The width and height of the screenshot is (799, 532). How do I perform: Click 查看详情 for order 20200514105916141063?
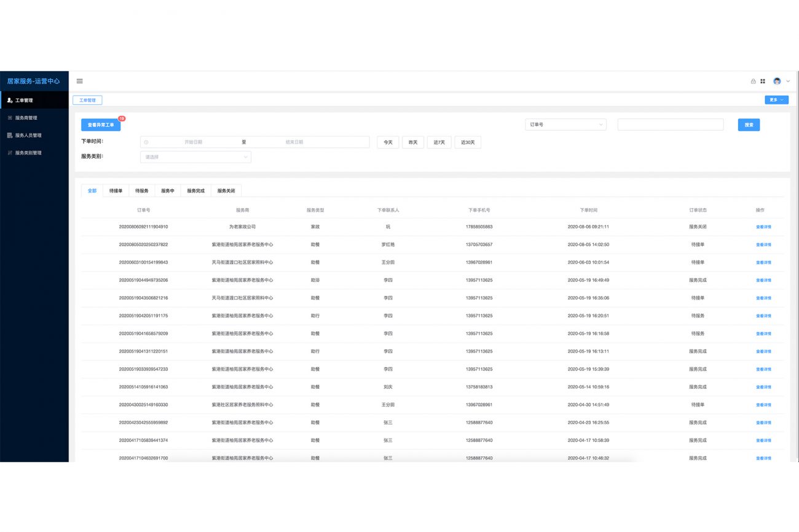763,387
